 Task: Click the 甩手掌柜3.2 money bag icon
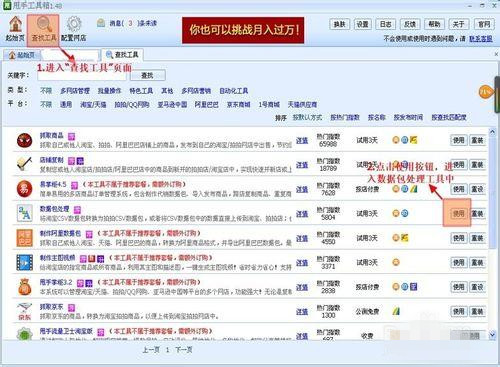(x=24, y=287)
